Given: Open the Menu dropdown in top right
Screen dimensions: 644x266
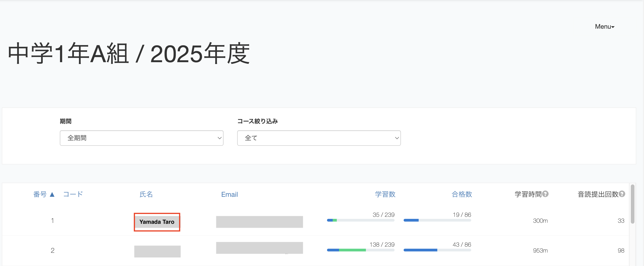Looking at the screenshot, I should pos(604,26).
